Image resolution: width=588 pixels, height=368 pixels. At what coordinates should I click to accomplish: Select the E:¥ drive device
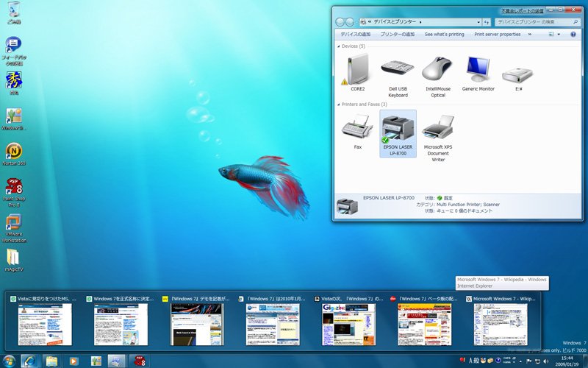tap(518, 79)
